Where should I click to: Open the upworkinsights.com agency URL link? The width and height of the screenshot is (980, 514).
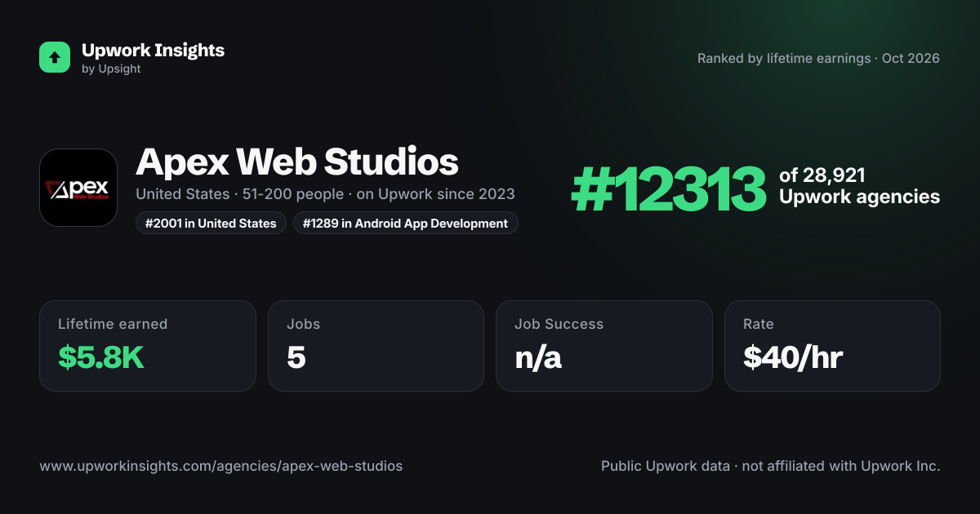click(x=220, y=467)
